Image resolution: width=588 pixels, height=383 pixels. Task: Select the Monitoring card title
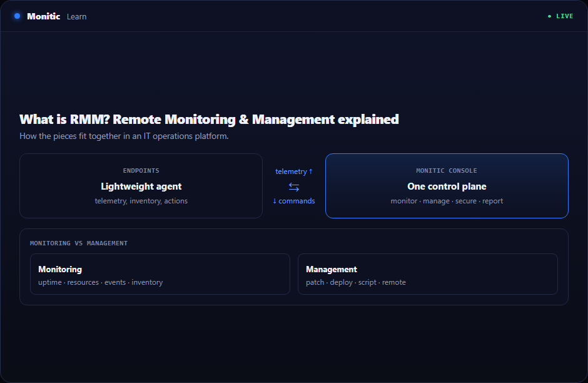60,269
